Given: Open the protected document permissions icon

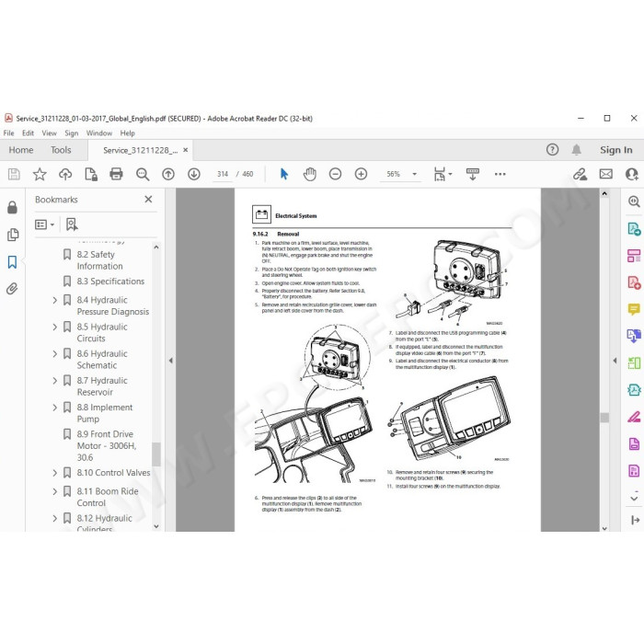Looking at the screenshot, I should coord(91,174).
